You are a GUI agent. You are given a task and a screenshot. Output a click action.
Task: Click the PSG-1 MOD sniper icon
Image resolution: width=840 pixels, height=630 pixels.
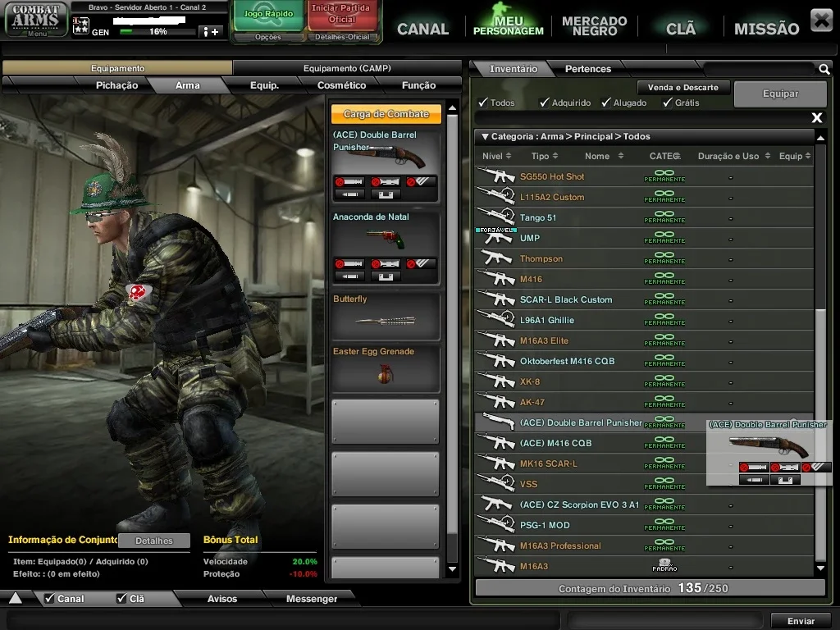(496, 524)
